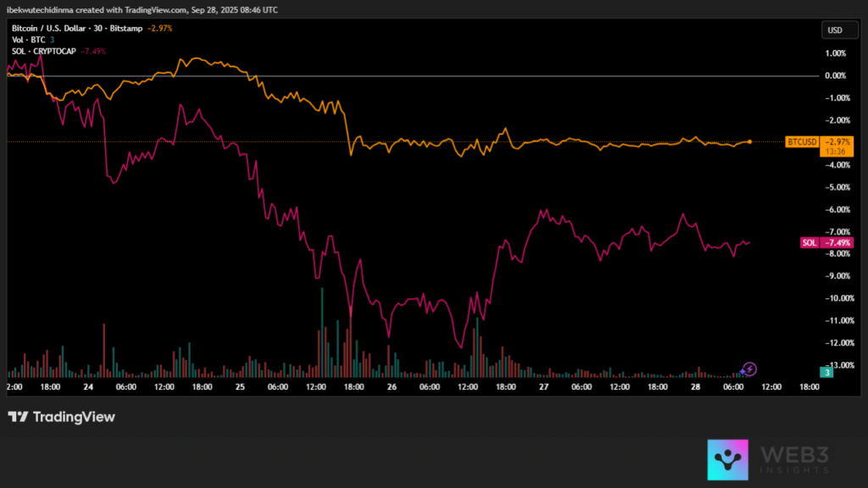868x488 pixels.
Task: Click the BTCUSD orange price label
Action: pyautogui.click(x=802, y=141)
